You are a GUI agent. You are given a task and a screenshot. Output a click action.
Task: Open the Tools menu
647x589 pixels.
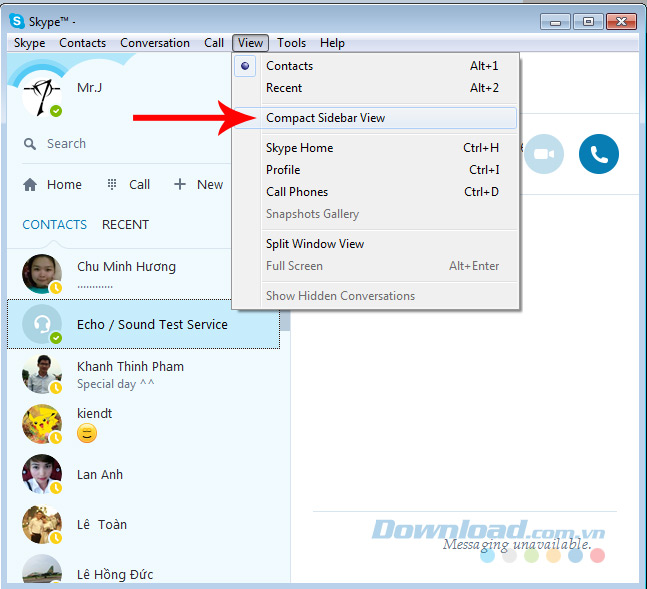click(291, 43)
